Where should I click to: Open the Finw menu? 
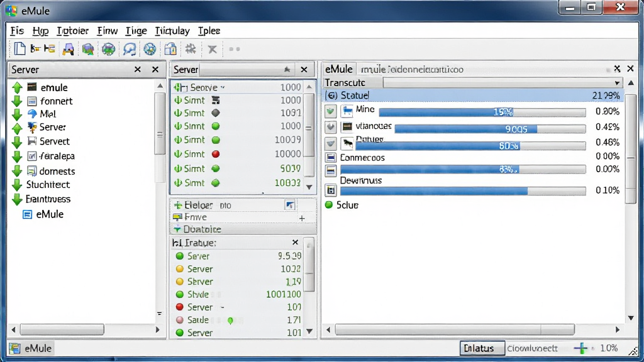pos(107,31)
